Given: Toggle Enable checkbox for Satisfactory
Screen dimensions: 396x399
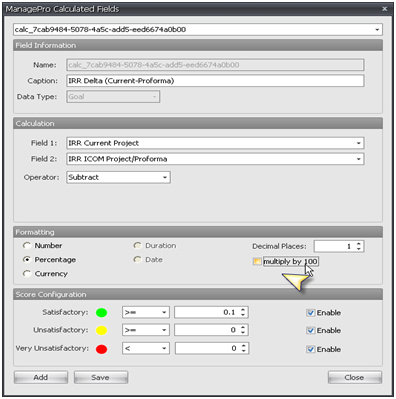Looking at the screenshot, I should 310,313.
